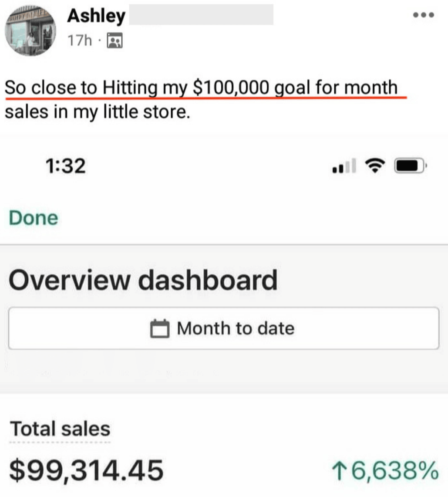Viewport: 448px width, 497px height.
Task: Open the Ashley profile name link
Action: pos(96,16)
